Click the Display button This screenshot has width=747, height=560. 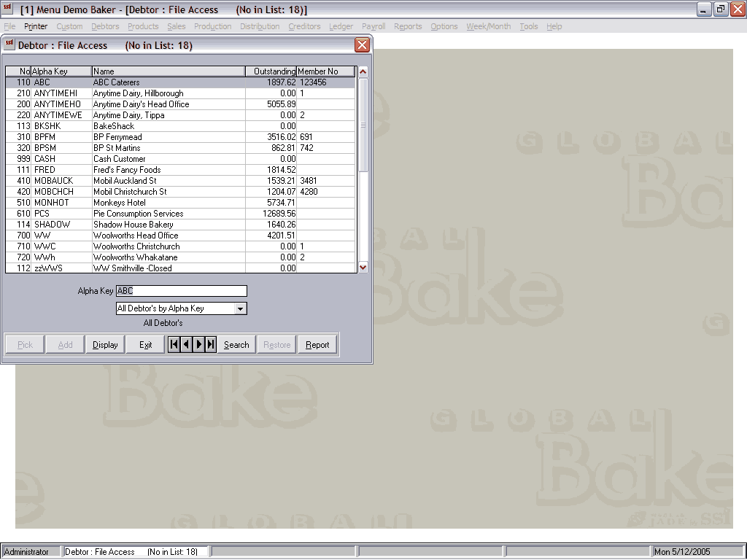point(105,345)
